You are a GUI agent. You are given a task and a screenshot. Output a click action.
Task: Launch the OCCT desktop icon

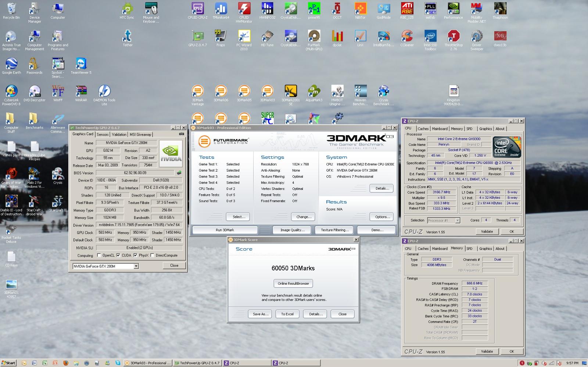[337, 11]
